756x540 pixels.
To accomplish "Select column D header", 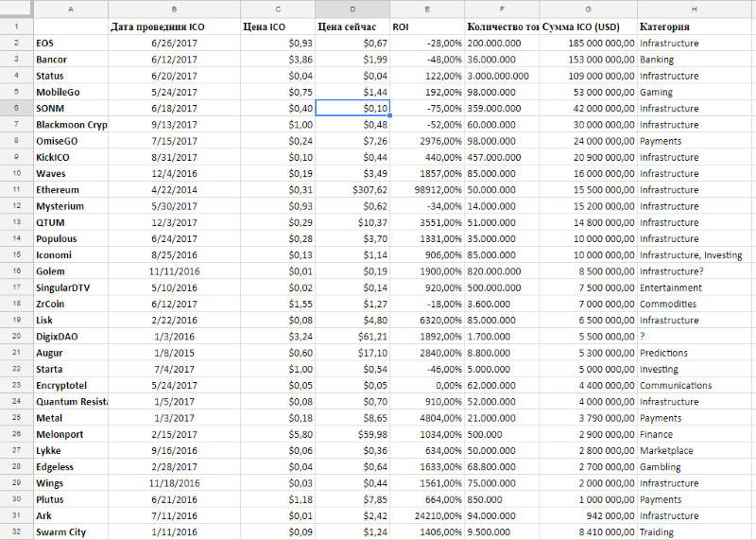I will point(352,9).
